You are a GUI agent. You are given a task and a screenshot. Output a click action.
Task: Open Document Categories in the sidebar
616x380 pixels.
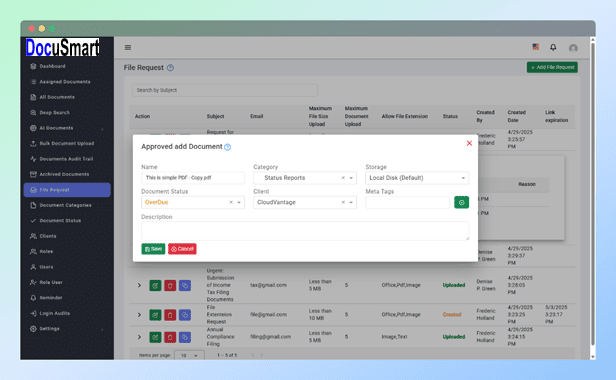click(65, 205)
